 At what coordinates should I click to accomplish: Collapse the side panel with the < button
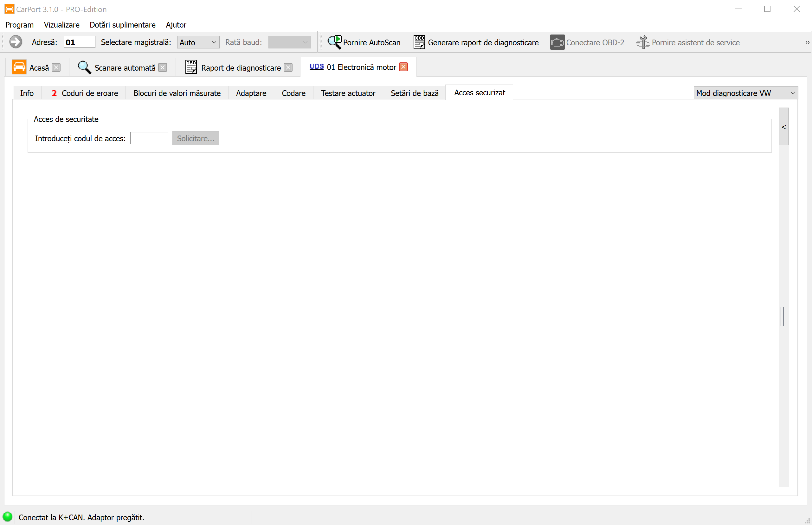coord(784,127)
